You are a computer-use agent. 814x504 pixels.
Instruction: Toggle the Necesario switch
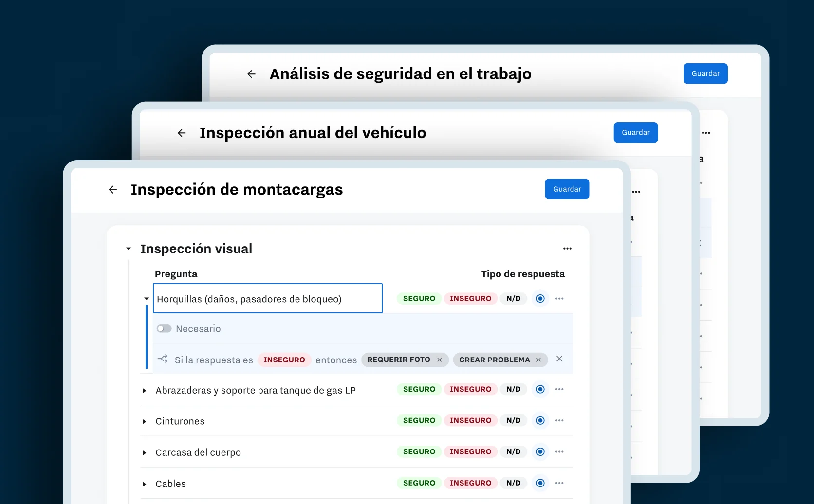tap(164, 329)
